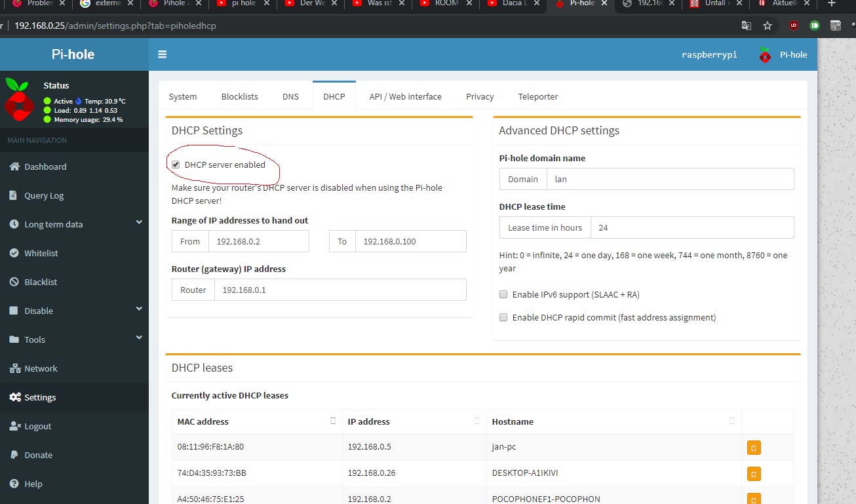
Task: Expand the Tools submenu
Action: (74, 339)
